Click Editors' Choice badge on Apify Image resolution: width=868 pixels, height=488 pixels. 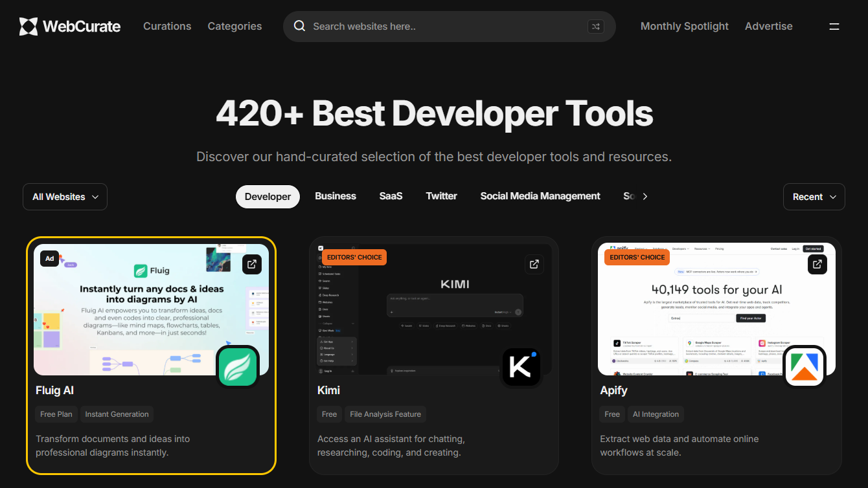tap(637, 257)
